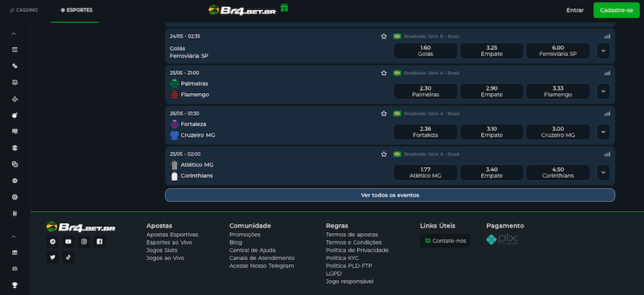Click the Entrar login link
Viewport: 644px width, 295px height.
pyautogui.click(x=575, y=11)
